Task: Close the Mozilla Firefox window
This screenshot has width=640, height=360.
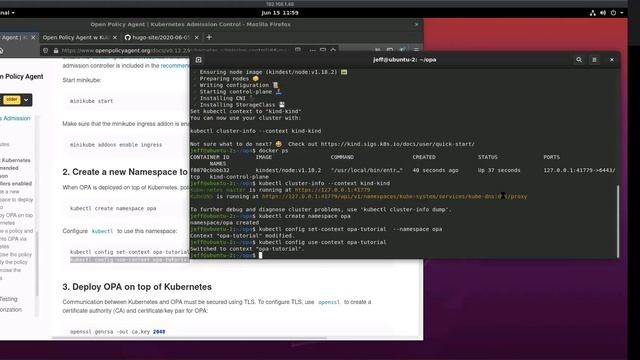Action: (416, 24)
